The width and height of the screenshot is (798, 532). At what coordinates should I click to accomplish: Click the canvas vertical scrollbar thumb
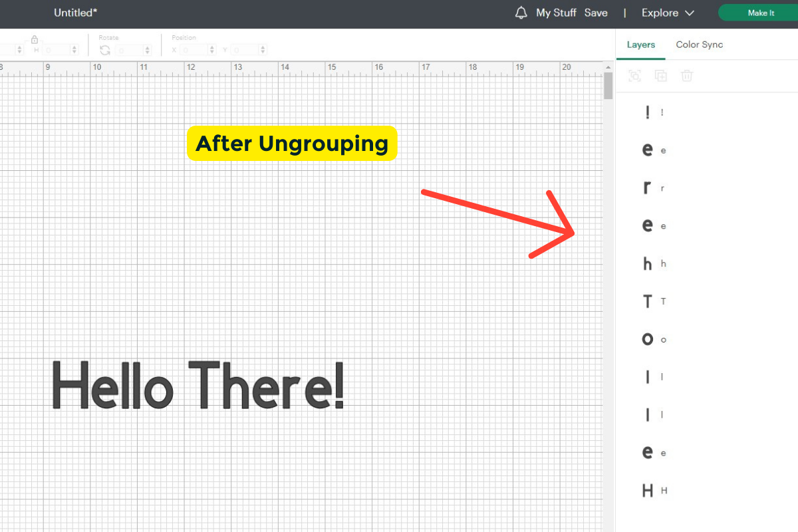click(608, 86)
